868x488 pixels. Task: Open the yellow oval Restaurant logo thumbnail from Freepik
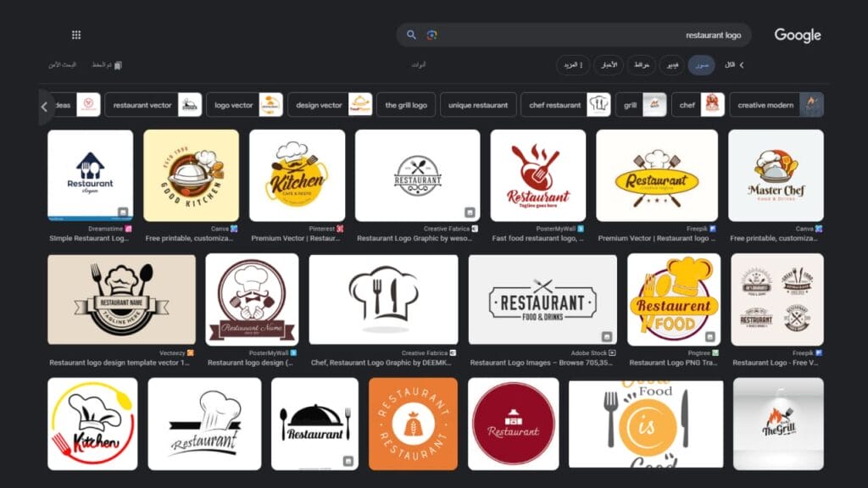(657, 175)
